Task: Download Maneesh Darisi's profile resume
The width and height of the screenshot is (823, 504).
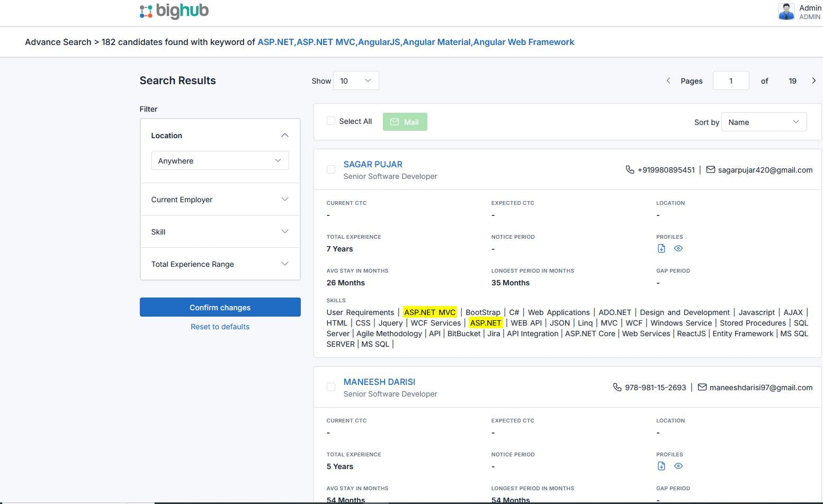Action: pos(661,466)
